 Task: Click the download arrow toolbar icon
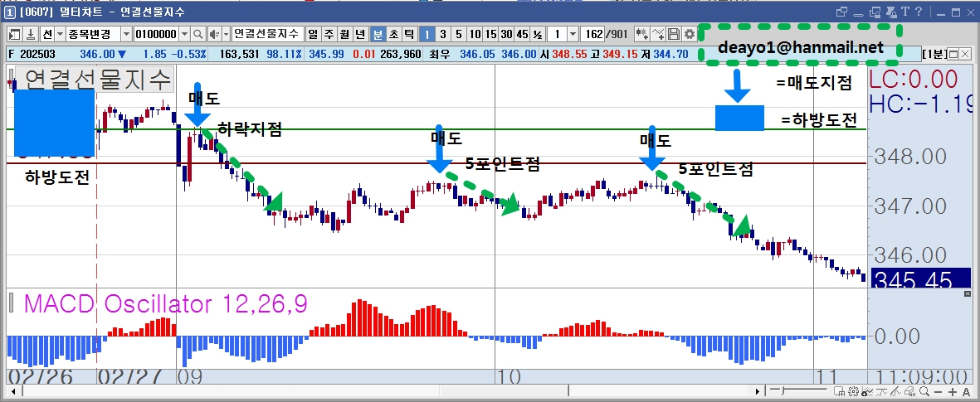pyautogui.click(x=30, y=34)
